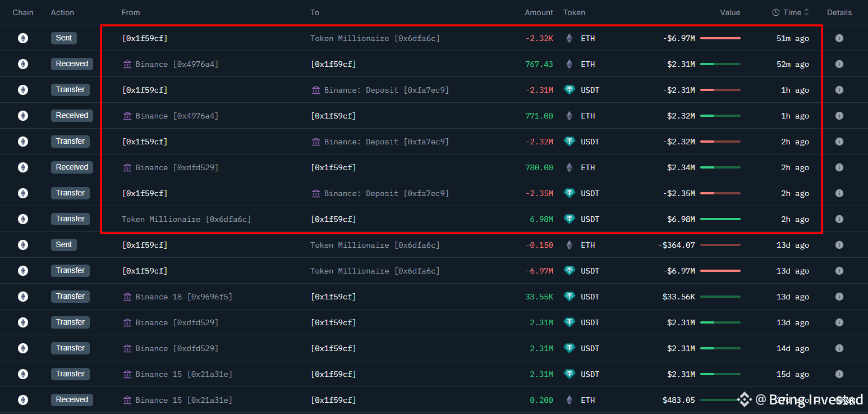Click value bar for $6.98M transfer

tap(720, 219)
